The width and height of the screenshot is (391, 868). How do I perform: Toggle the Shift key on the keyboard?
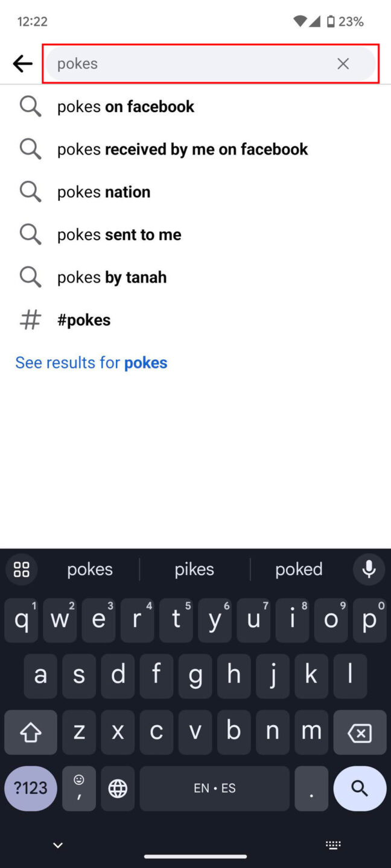pyautogui.click(x=30, y=732)
